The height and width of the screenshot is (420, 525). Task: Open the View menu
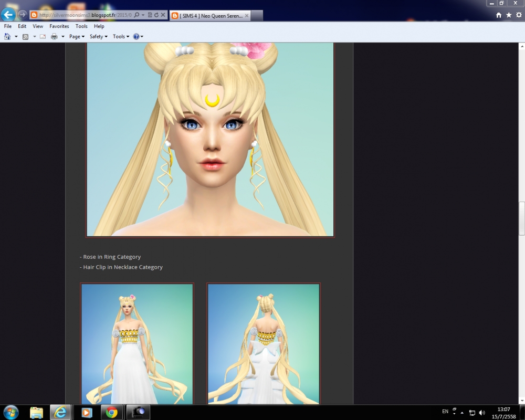click(38, 26)
